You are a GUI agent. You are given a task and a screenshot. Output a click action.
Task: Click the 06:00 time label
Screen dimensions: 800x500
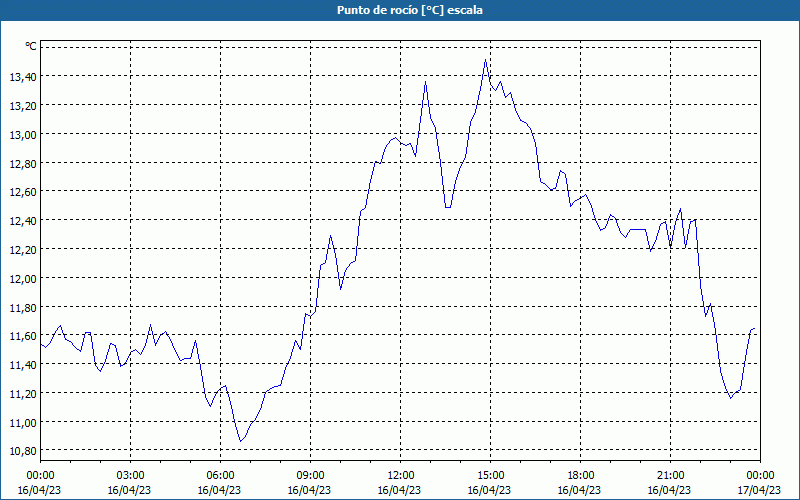tap(220, 476)
